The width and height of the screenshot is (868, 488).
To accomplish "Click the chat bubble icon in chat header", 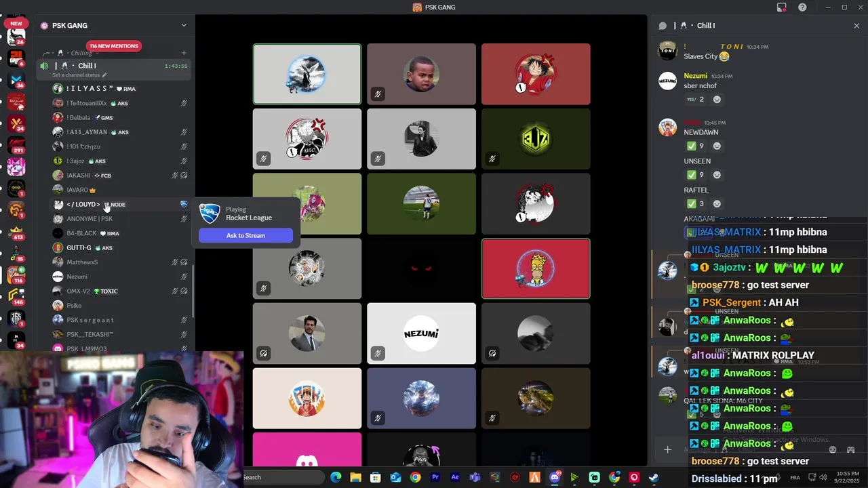I will pyautogui.click(x=663, y=26).
